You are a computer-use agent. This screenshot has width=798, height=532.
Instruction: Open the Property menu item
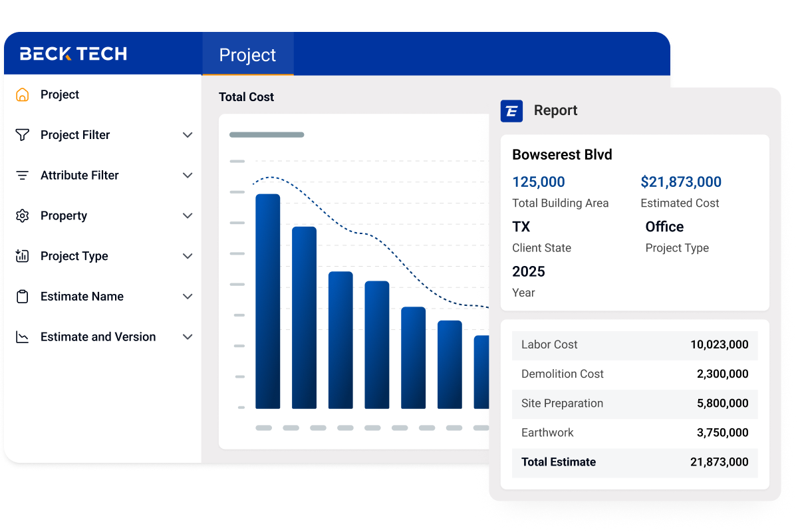pyautogui.click(x=64, y=215)
